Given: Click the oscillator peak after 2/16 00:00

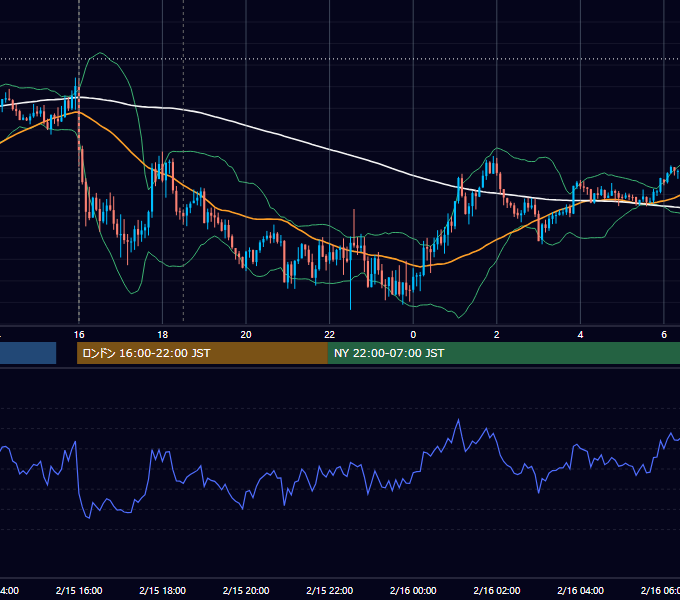Looking at the screenshot, I should coord(458,420).
